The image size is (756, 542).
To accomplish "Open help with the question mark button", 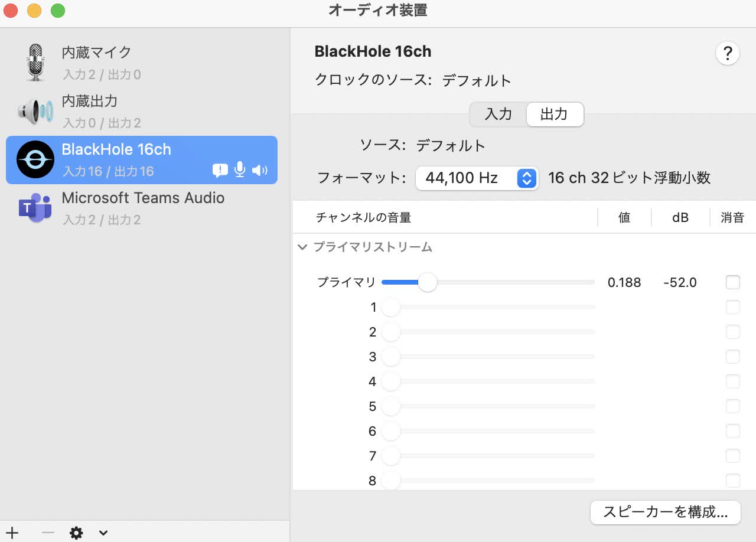I will coord(728,54).
